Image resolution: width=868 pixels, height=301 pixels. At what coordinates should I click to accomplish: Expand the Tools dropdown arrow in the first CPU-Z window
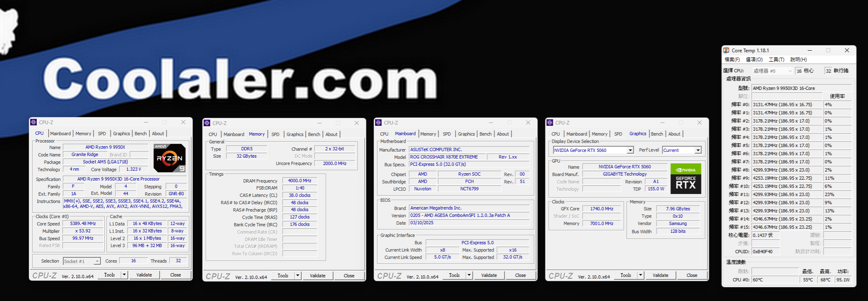pos(124,275)
